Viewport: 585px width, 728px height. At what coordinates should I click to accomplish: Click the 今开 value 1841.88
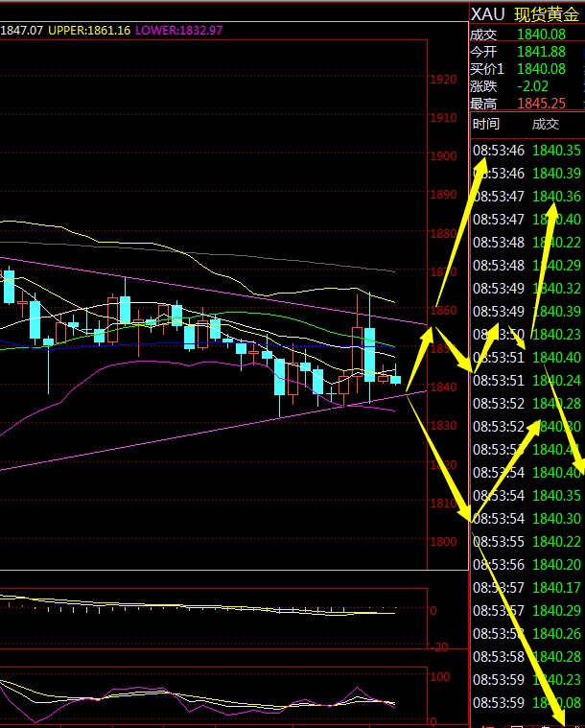pos(541,52)
